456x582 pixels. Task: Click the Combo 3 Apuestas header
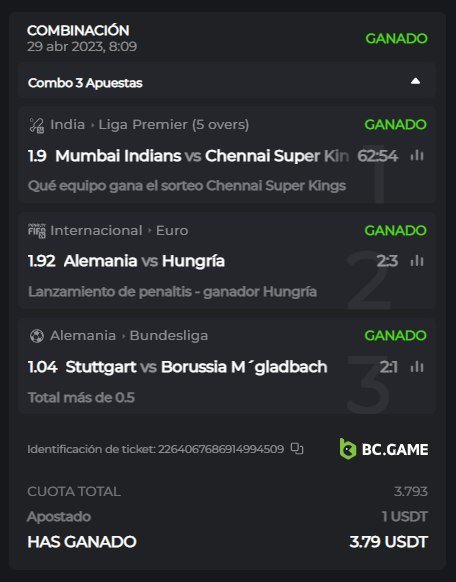226,81
